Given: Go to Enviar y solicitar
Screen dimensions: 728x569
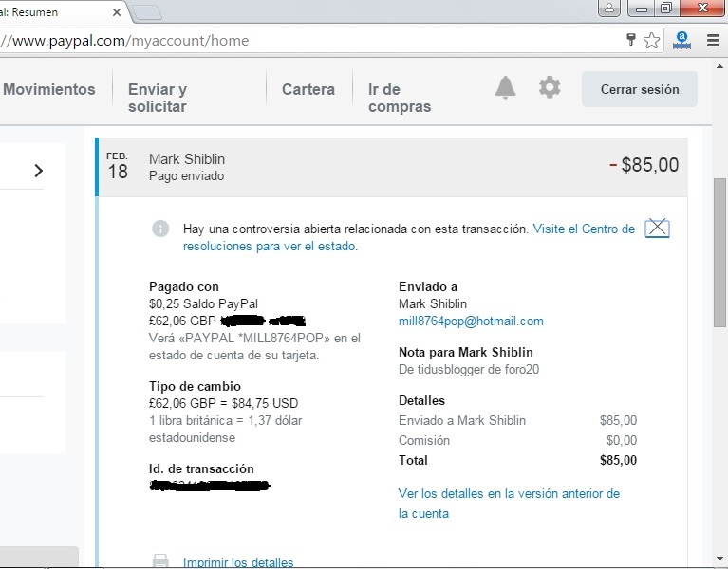Looking at the screenshot, I should pyautogui.click(x=158, y=98).
